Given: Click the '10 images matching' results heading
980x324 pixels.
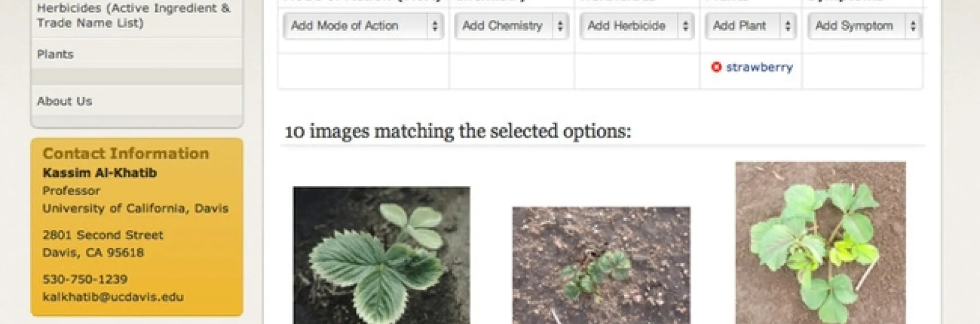Looking at the screenshot, I should click(x=457, y=131).
